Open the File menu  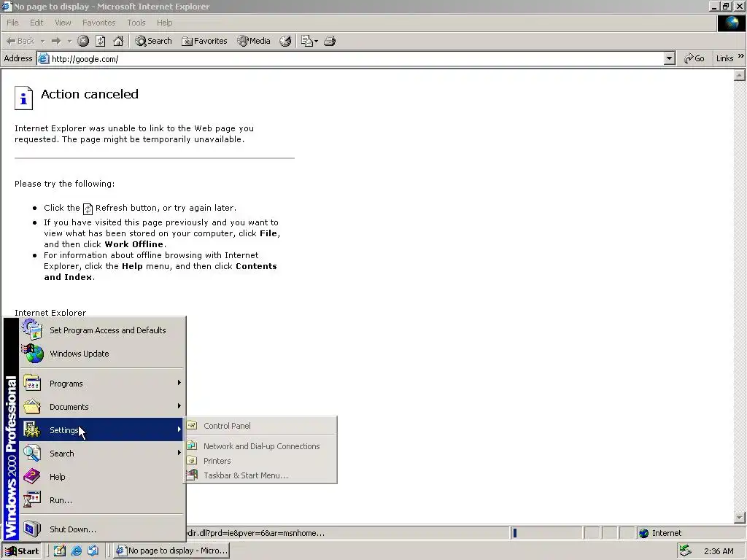[12, 23]
